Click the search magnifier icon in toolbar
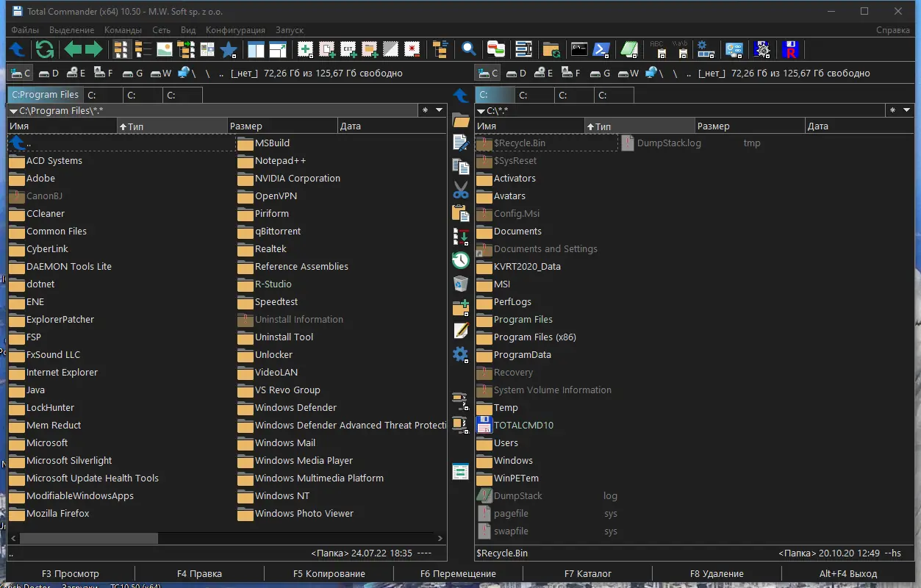921x588 pixels. pos(468,49)
